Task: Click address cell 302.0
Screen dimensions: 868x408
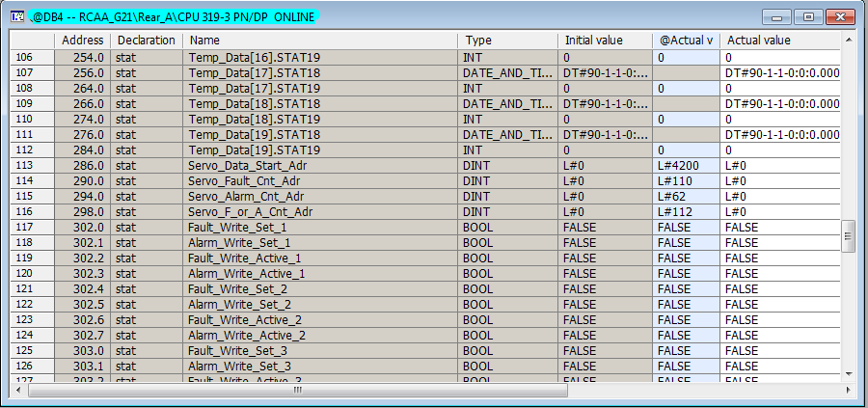Action: coord(83,228)
